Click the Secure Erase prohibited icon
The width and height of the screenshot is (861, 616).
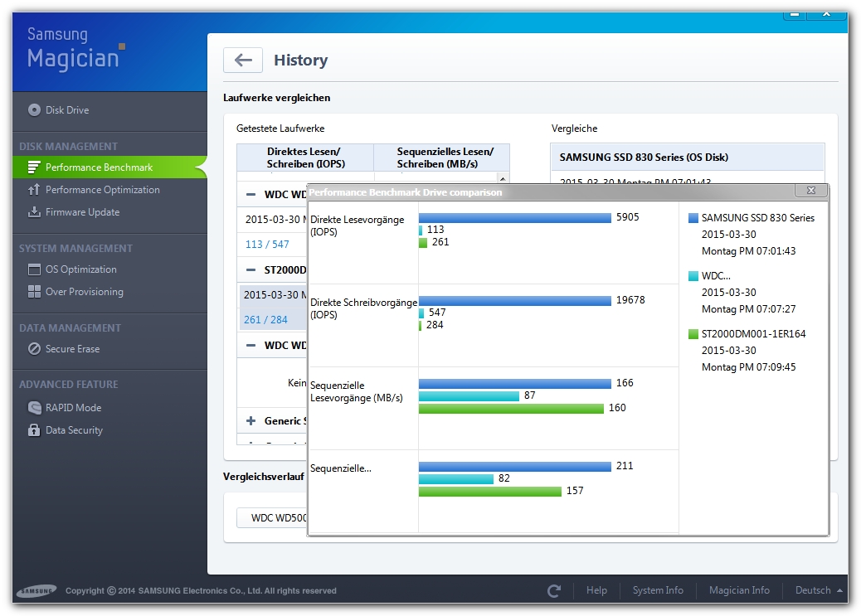(34, 349)
